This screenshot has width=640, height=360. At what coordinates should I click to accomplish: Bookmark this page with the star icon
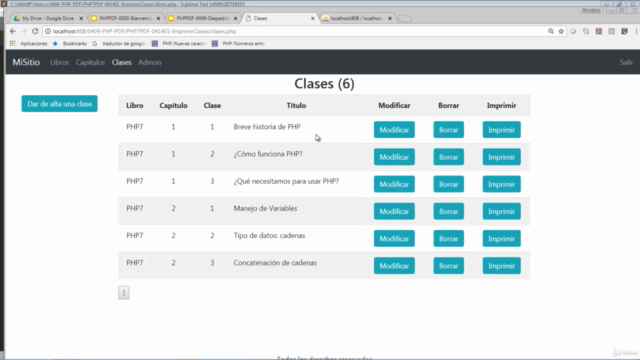561,31
